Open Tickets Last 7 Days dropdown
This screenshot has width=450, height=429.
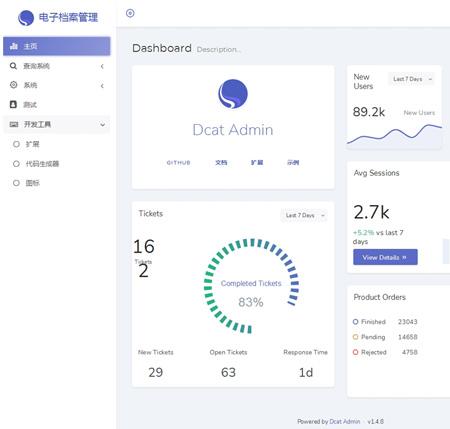point(304,215)
